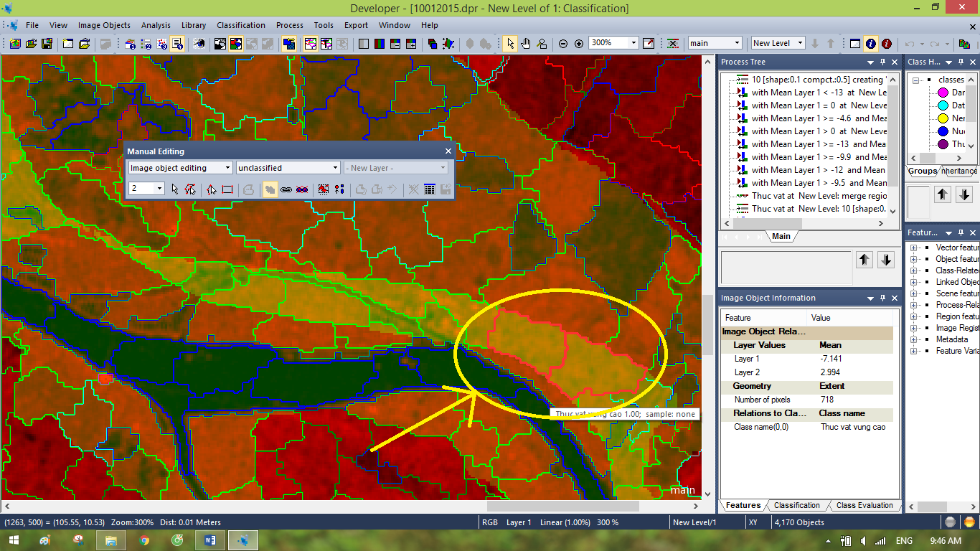This screenshot has width=980, height=551.
Task: Click the Open Project folder icon
Action: pyautogui.click(x=31, y=43)
